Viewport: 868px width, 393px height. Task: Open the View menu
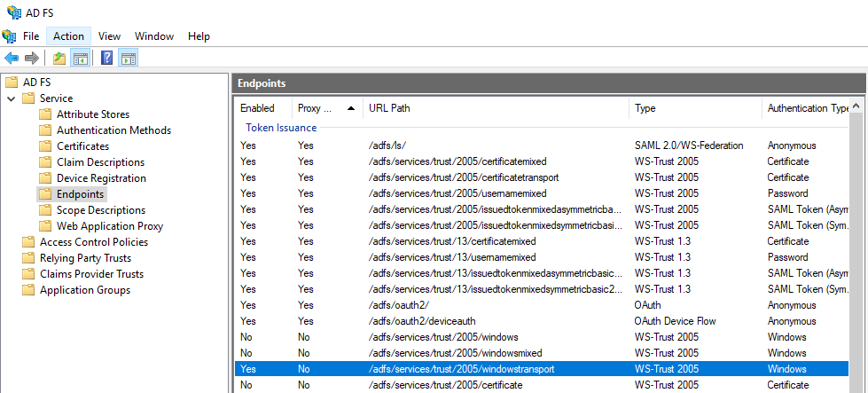(x=109, y=36)
